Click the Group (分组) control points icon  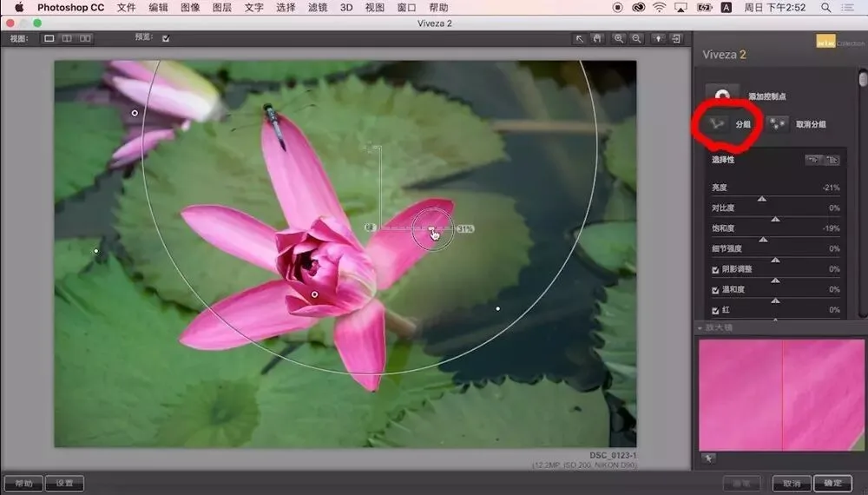718,123
